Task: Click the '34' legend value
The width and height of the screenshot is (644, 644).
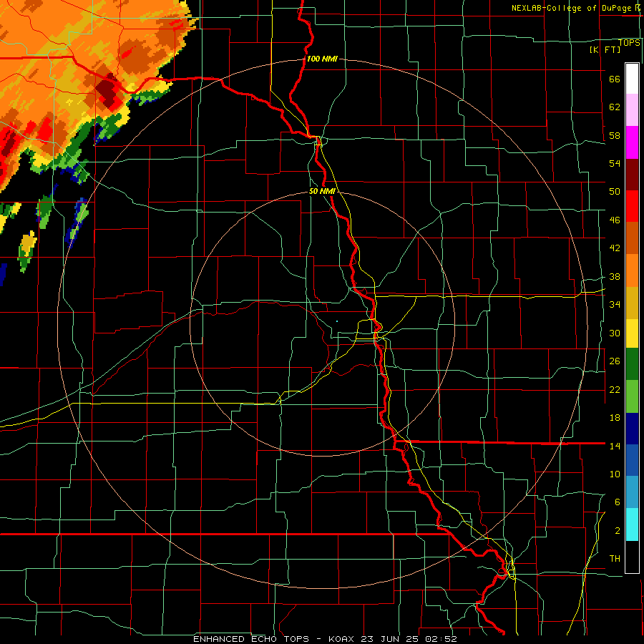Action: (615, 304)
